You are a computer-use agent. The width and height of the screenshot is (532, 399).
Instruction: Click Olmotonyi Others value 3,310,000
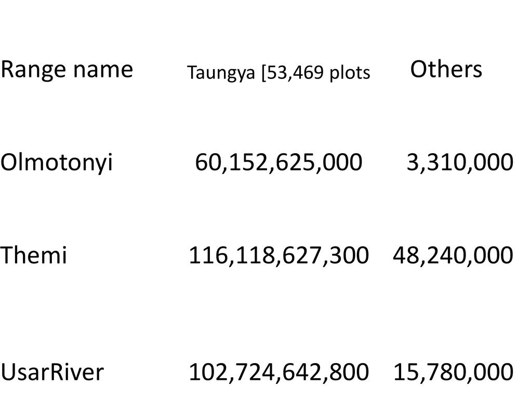(x=460, y=163)
